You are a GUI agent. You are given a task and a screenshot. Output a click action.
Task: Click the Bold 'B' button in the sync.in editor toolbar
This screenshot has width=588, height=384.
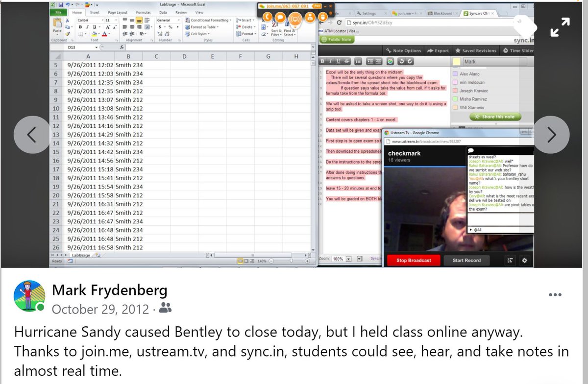click(x=323, y=61)
